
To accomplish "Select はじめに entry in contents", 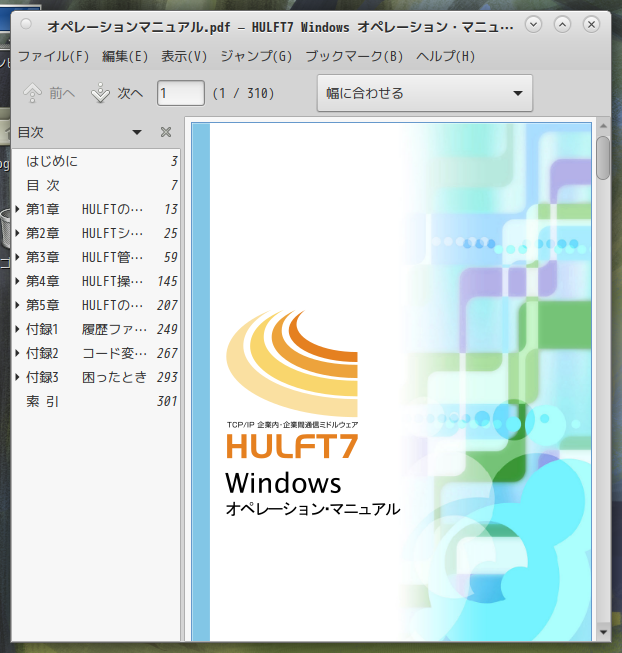I will point(96,161).
